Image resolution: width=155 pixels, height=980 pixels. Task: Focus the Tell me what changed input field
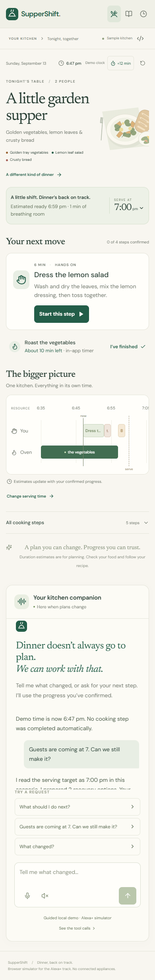77,872
